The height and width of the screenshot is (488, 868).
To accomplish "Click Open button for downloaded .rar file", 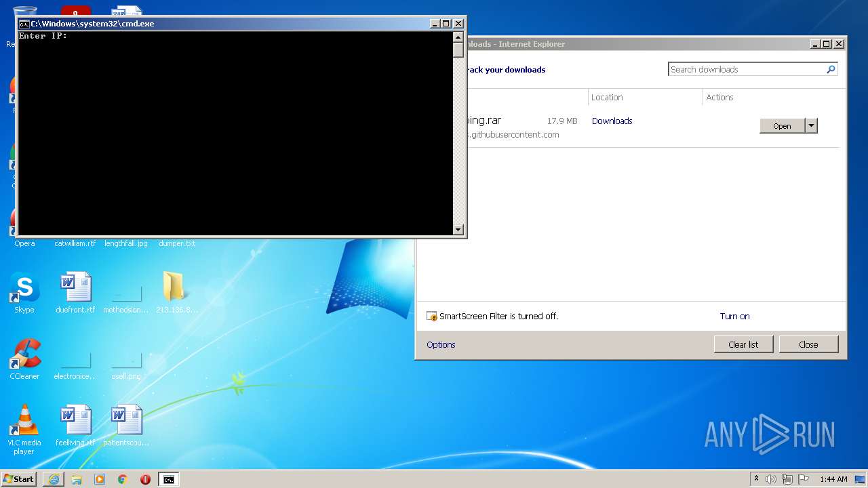I will point(782,126).
